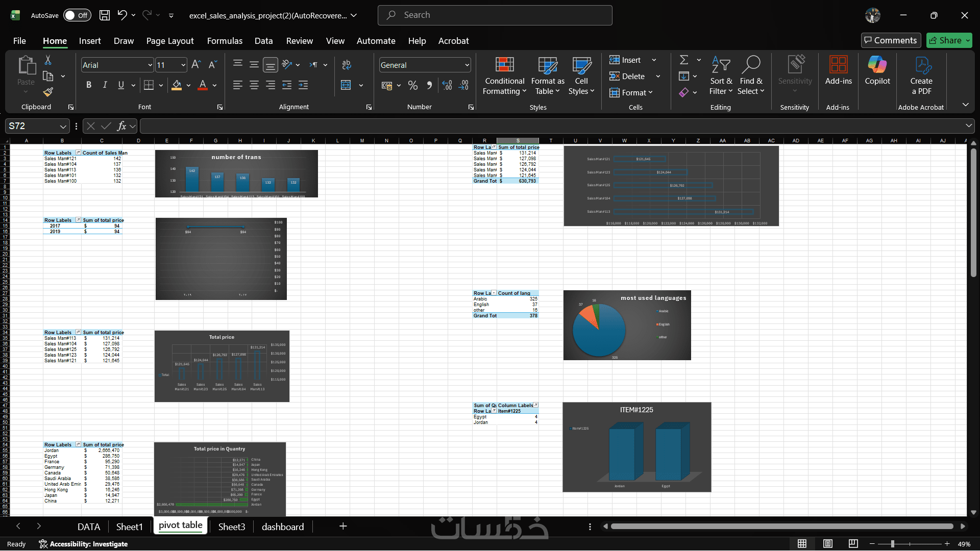The height and width of the screenshot is (551, 980).
Task: Click the Cut scissors icon
Action: pyautogui.click(x=48, y=60)
